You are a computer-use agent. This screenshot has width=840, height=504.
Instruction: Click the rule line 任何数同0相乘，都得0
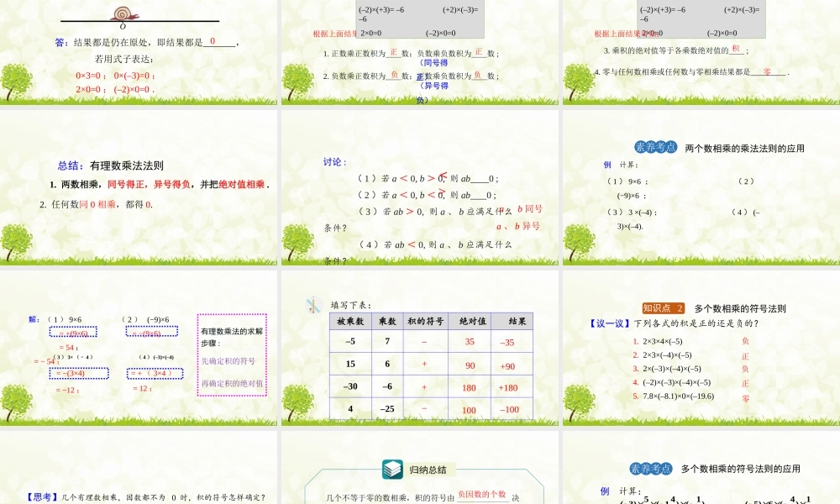pyautogui.click(x=97, y=205)
